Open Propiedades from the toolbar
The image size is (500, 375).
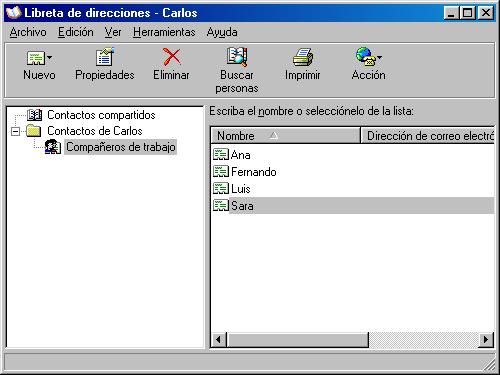click(x=105, y=64)
